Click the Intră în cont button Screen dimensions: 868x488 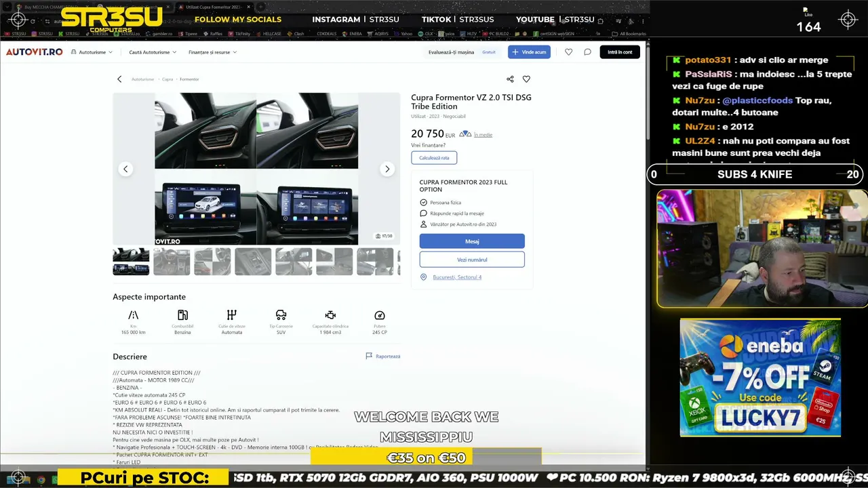tap(620, 52)
